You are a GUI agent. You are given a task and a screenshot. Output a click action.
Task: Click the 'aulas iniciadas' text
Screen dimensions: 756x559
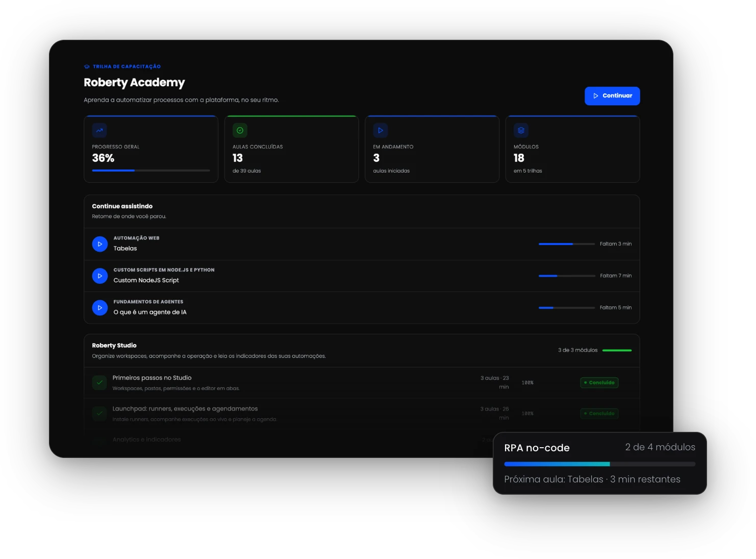[x=391, y=171]
